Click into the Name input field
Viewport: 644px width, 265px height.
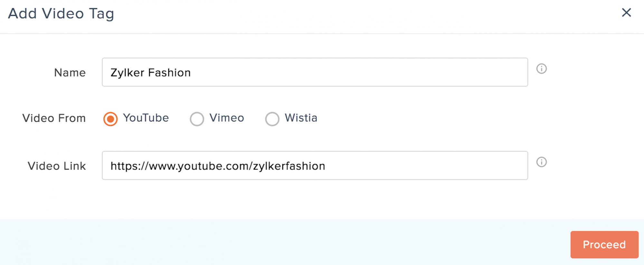click(x=315, y=72)
